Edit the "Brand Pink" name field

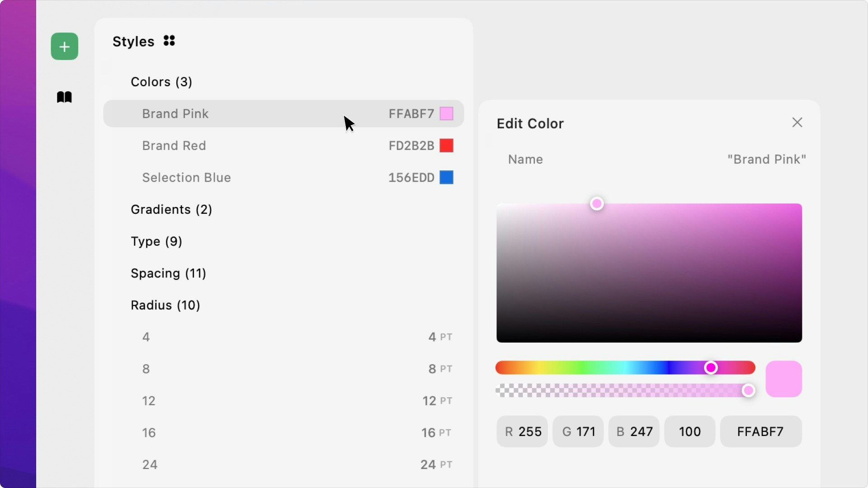pyautogui.click(x=766, y=159)
